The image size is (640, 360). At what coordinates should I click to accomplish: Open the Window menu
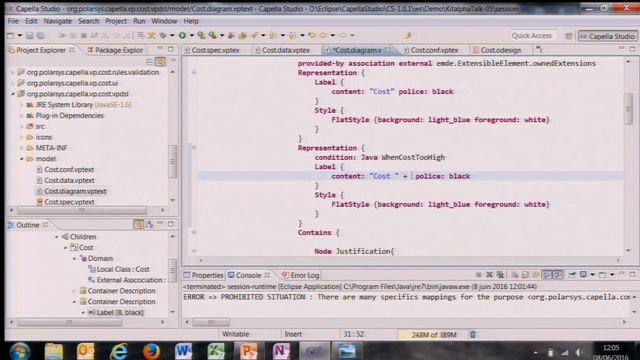click(164, 21)
